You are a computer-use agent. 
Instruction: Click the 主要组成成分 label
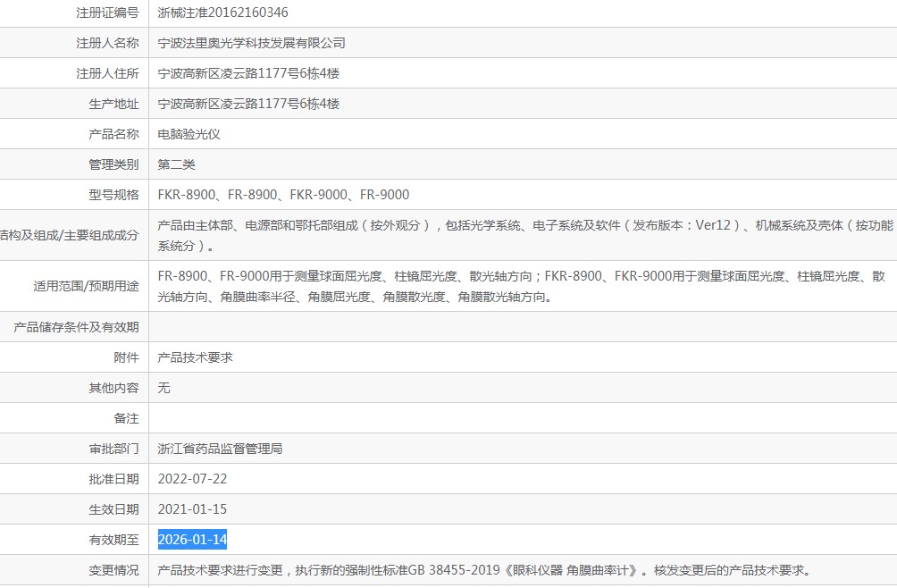click(x=101, y=235)
